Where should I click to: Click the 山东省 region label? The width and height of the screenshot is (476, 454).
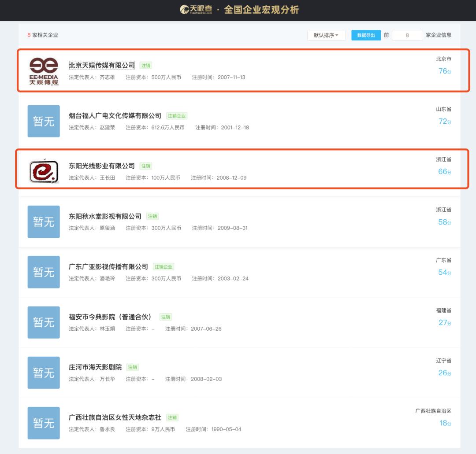(443, 109)
